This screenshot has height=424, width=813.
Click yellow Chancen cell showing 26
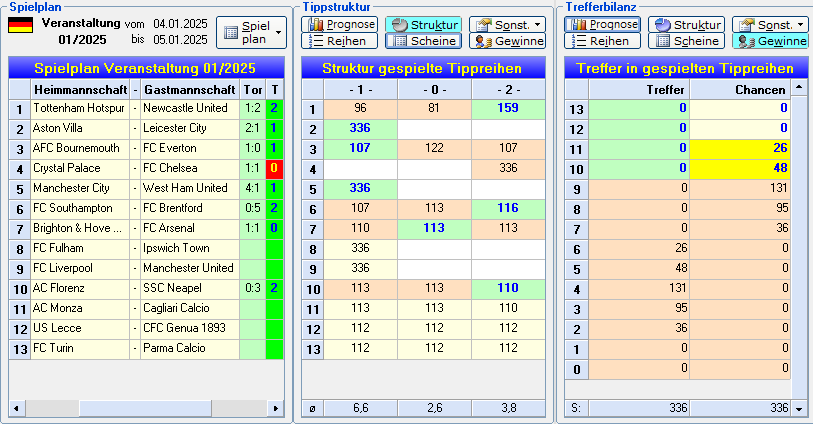740,148
